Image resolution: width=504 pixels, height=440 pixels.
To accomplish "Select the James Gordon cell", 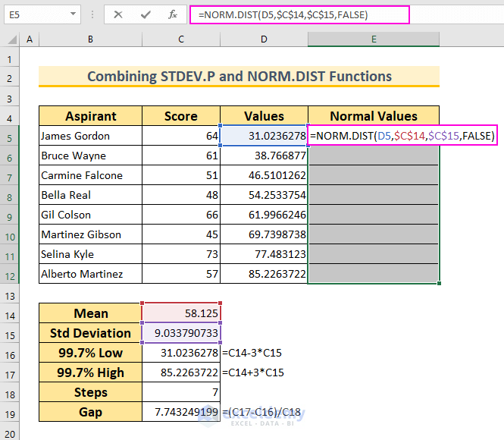I will click(x=90, y=136).
